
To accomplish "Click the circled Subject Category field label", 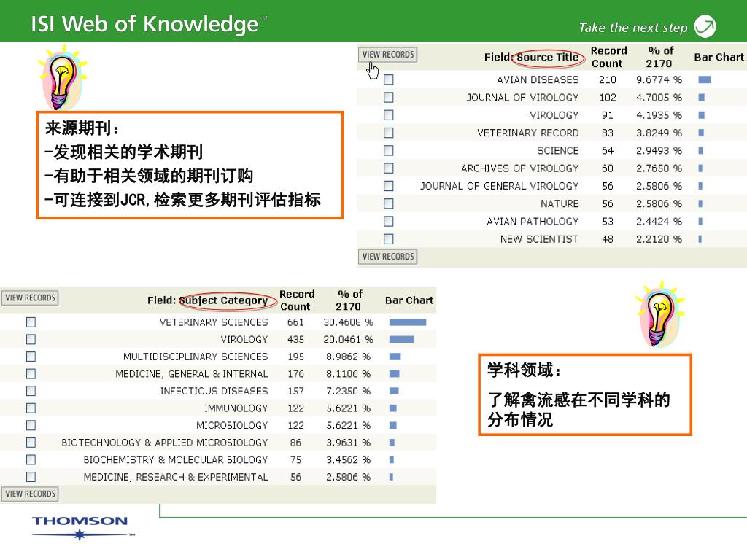I will pos(223,300).
